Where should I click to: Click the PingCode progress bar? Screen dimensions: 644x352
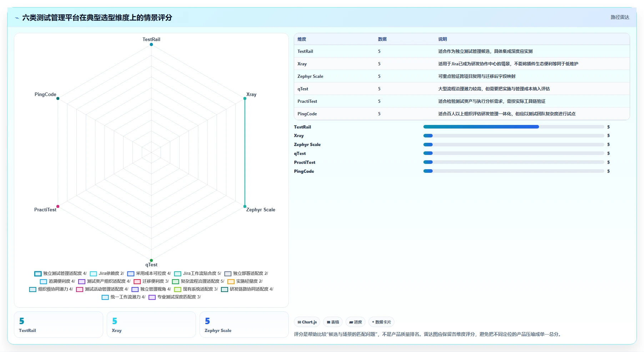click(514, 171)
